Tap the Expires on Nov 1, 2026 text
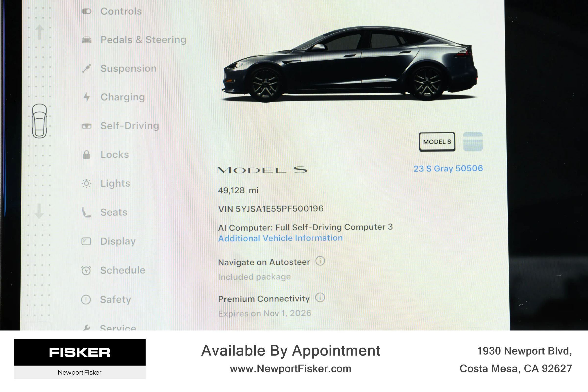The image size is (588, 392). (265, 313)
